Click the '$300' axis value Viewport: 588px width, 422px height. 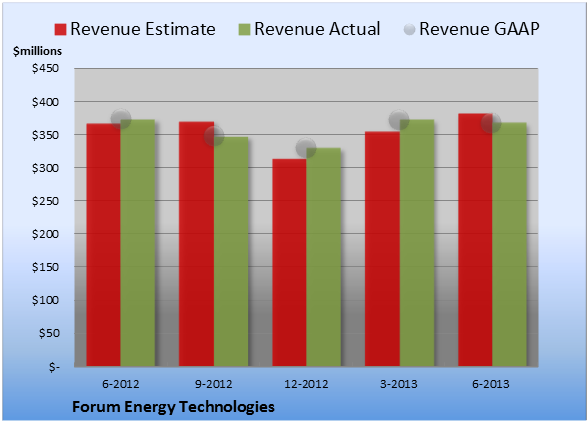[x=45, y=168]
